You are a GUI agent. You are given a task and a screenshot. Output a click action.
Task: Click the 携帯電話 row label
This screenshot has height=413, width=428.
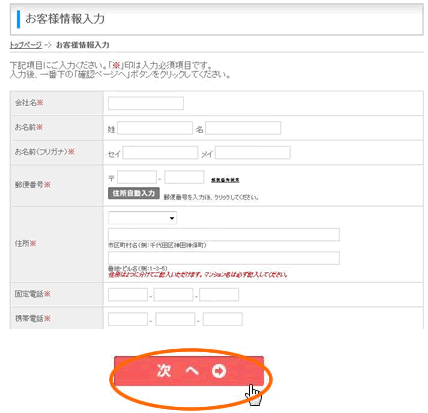(32, 319)
